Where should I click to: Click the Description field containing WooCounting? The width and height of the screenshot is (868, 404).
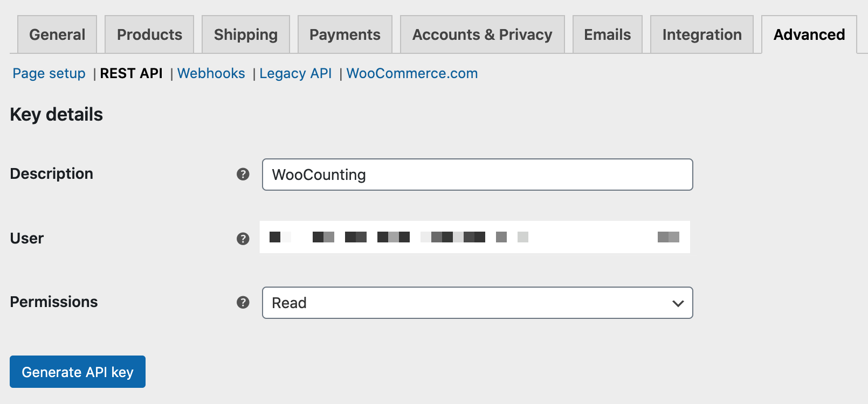coord(477,175)
